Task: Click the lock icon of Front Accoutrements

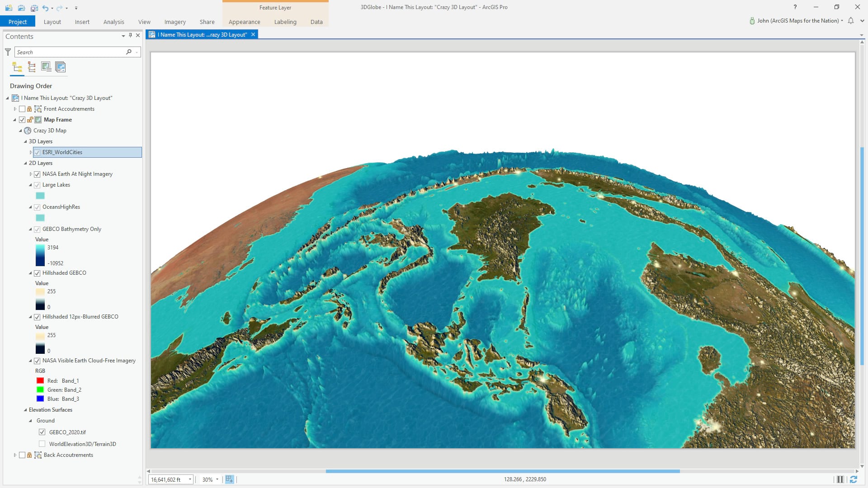Action: [x=29, y=109]
